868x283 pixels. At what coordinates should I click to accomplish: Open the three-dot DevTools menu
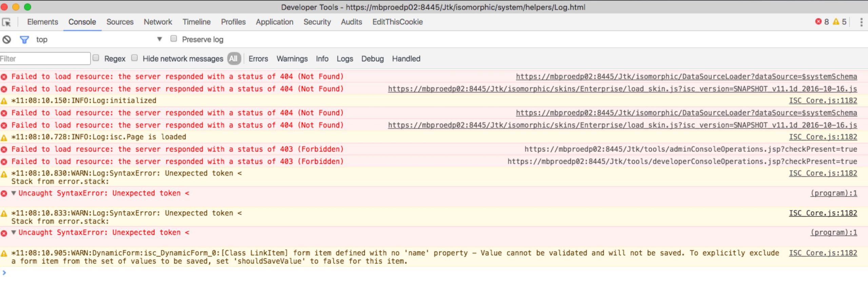click(x=861, y=22)
